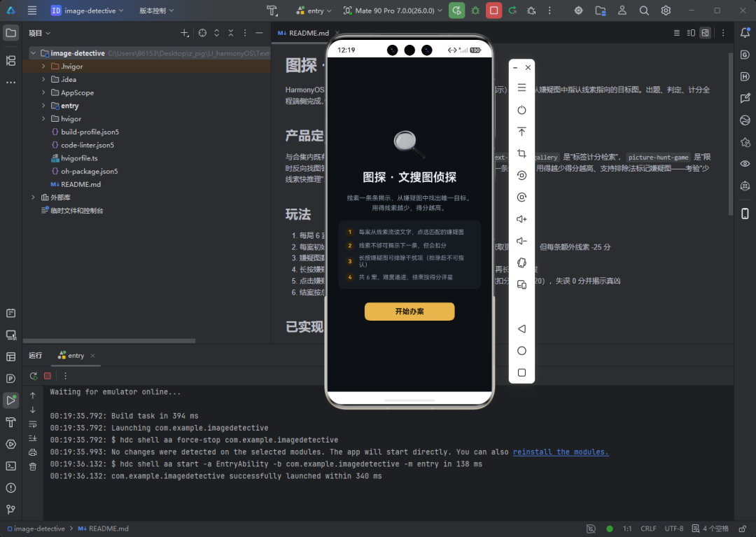Open more tool windows ellipsis in left sidebar
Screen dimensions: 756x537
pos(10,83)
